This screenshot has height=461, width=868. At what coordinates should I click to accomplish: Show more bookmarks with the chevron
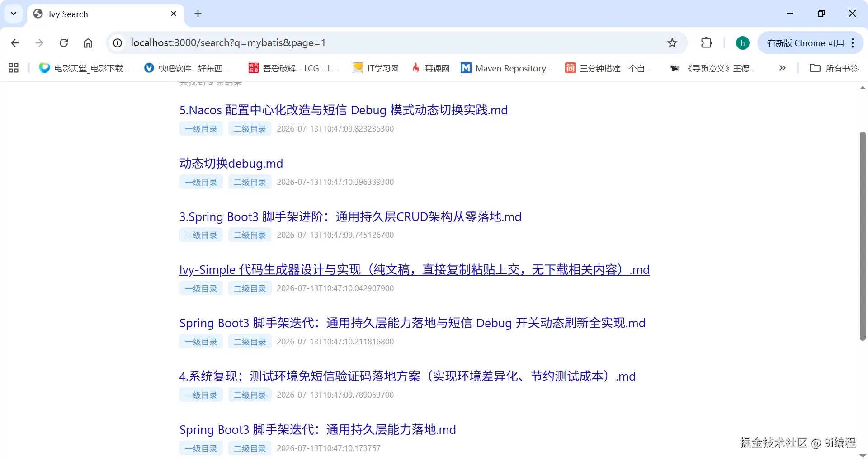(x=783, y=68)
